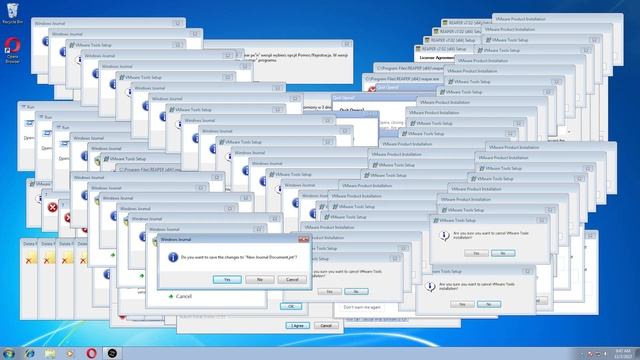Click Cancel in the front Windows Journal save dialog
Image resolution: width=640 pixels, height=360 pixels.
click(x=292, y=280)
